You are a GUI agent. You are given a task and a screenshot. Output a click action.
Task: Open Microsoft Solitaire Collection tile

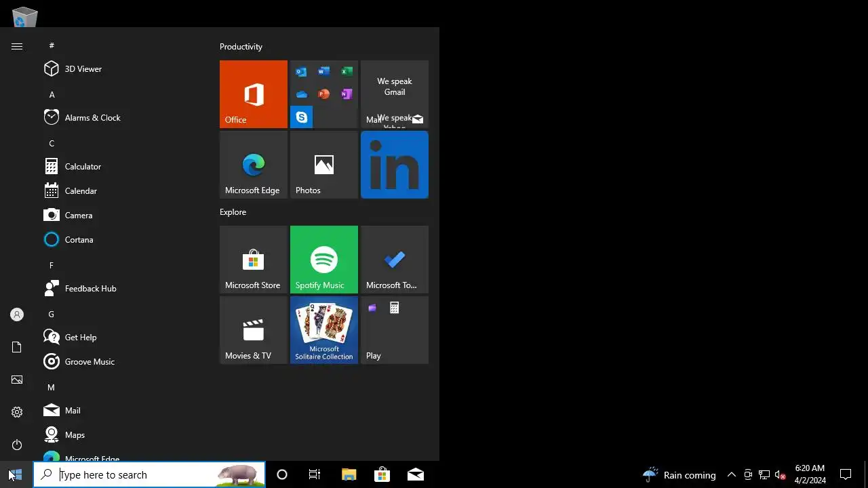tap(324, 330)
